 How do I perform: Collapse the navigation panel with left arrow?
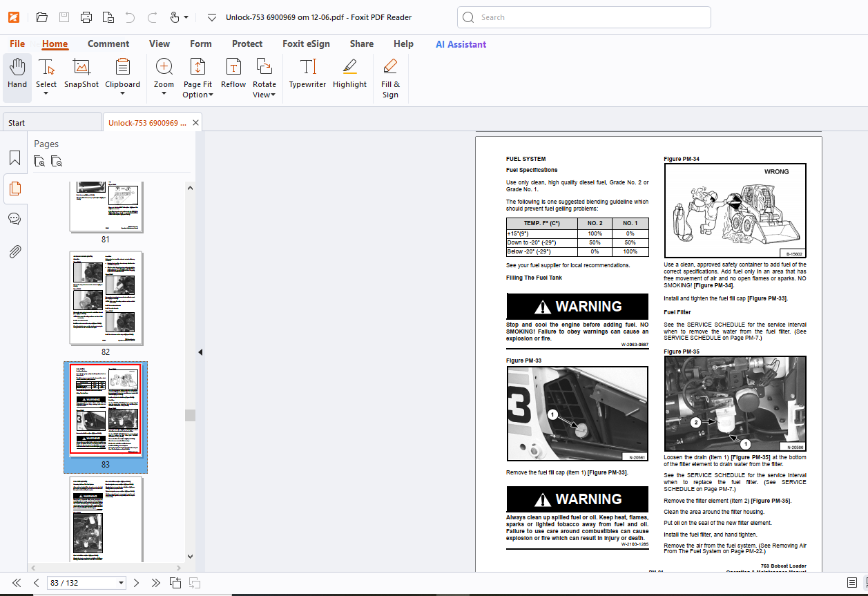point(200,352)
